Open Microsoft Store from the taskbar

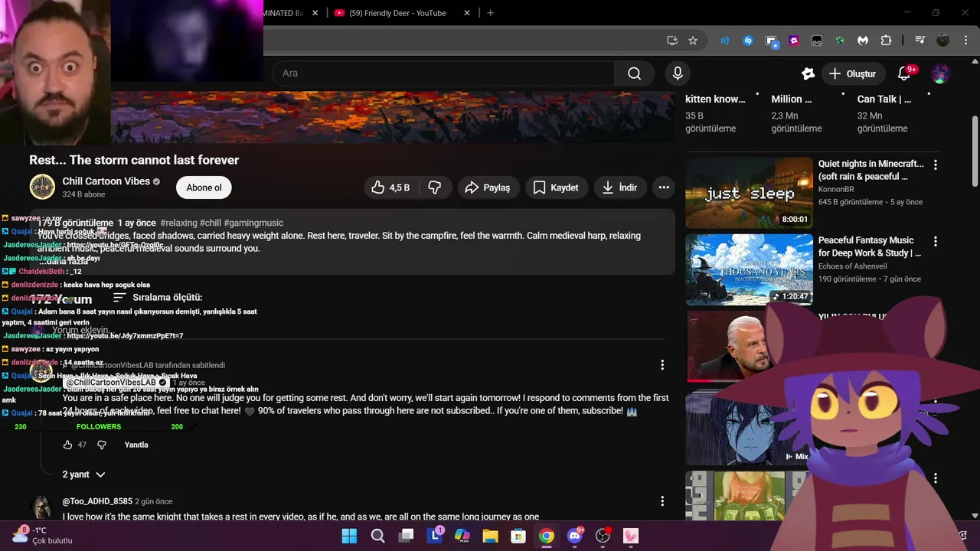pyautogui.click(x=518, y=536)
